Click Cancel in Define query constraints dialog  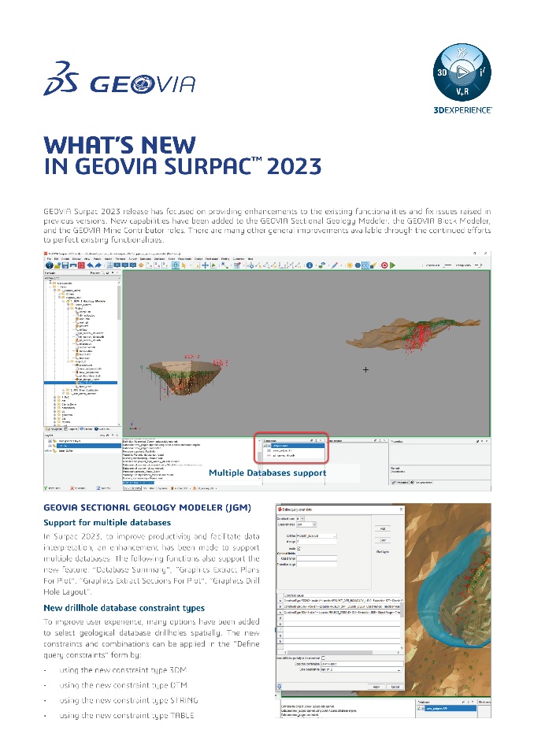coord(395,687)
